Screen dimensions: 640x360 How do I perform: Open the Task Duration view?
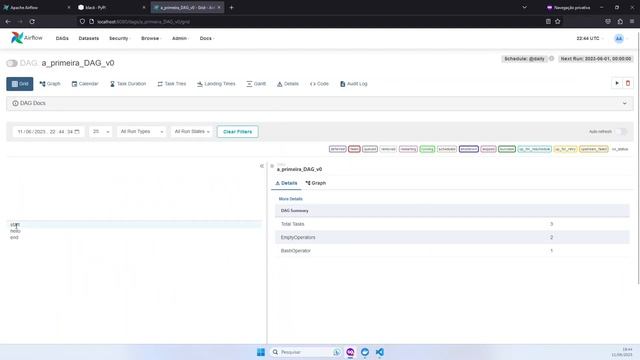(x=128, y=84)
